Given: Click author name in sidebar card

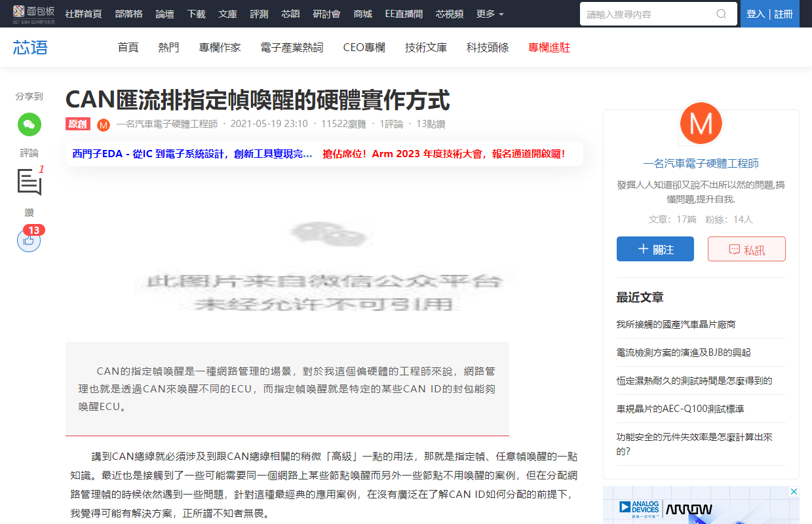Looking at the screenshot, I should tap(701, 164).
